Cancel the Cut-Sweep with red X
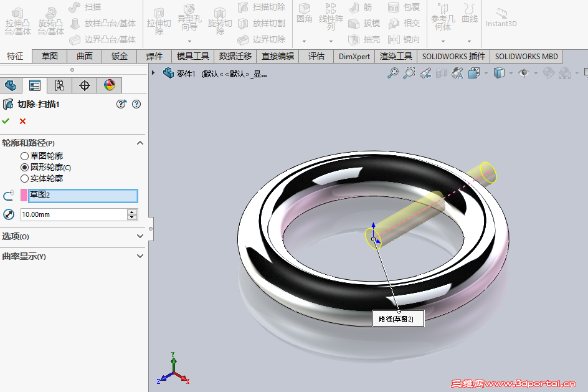588x392 pixels. click(23, 121)
